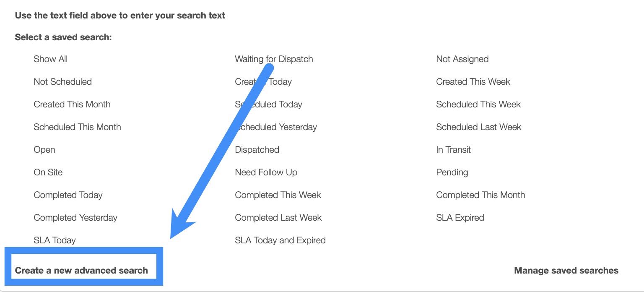Image resolution: width=644 pixels, height=292 pixels.
Task: Open Manage saved searches
Action: (566, 271)
